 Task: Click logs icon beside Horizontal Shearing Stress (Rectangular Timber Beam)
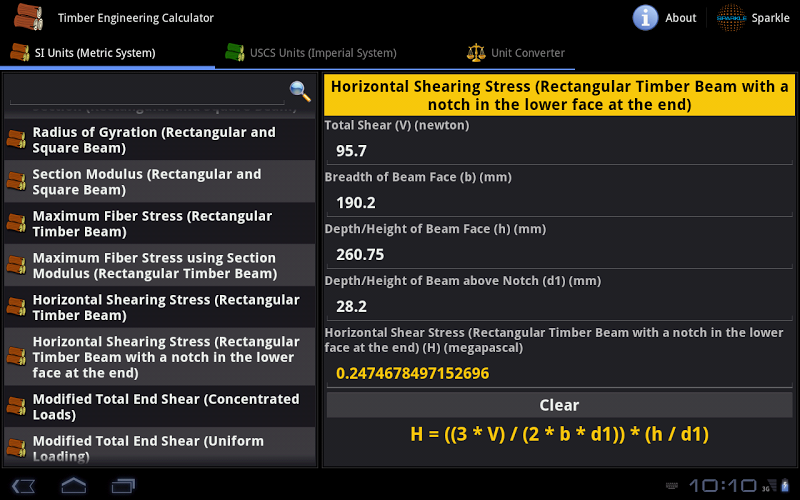coord(16,307)
